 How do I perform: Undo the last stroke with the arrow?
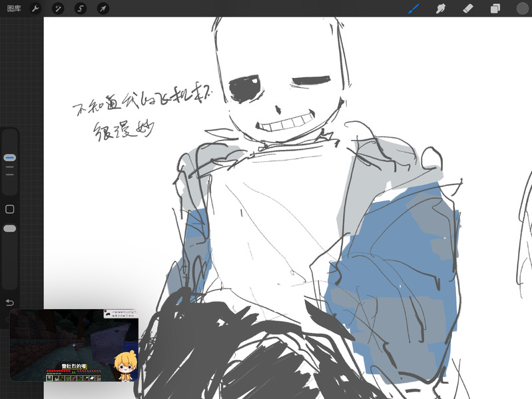[10, 302]
